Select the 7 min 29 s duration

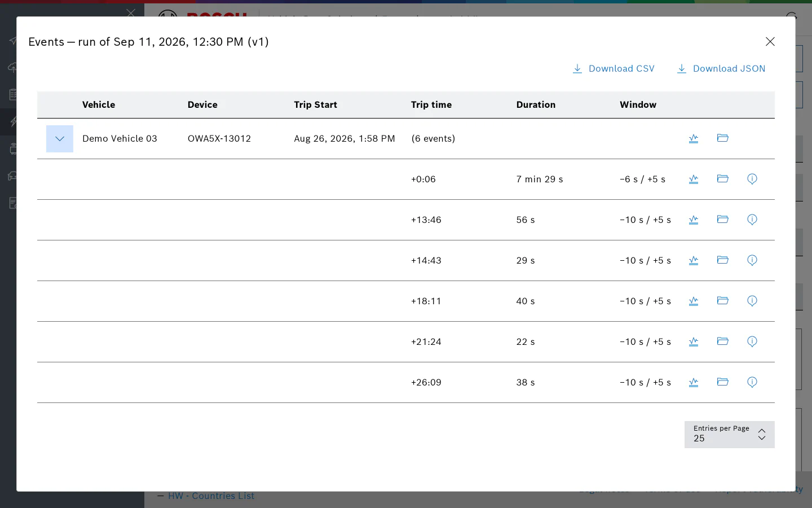(540, 179)
